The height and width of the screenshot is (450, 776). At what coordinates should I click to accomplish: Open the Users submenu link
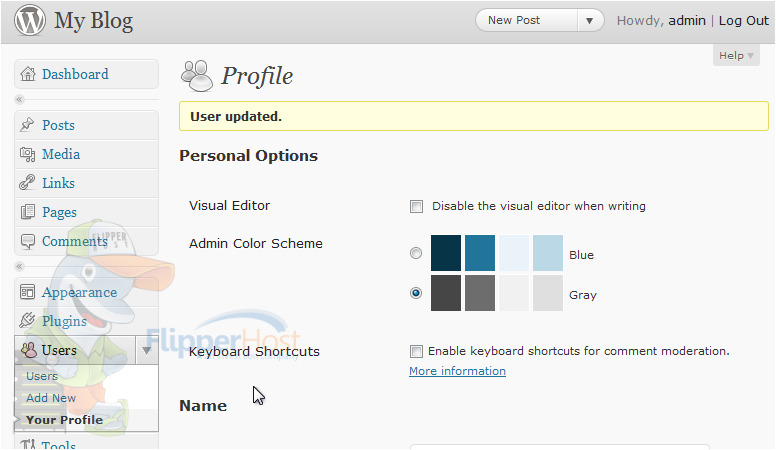(42, 376)
